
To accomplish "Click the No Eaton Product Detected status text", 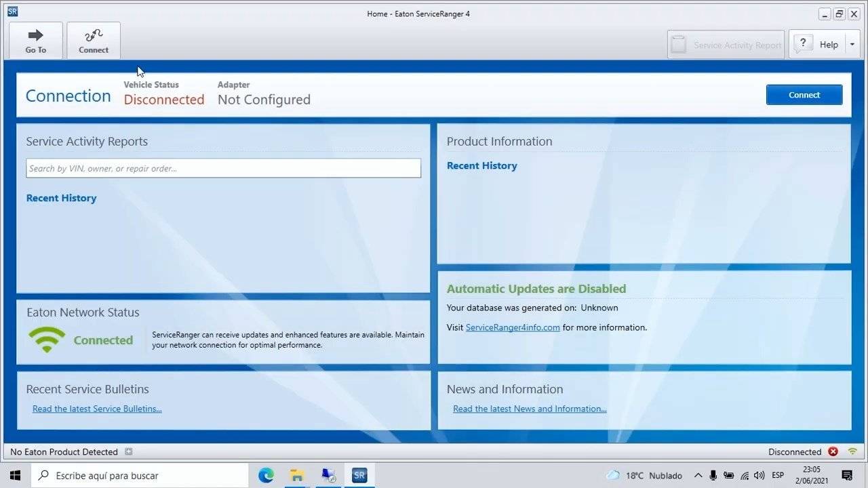I will [64, 451].
